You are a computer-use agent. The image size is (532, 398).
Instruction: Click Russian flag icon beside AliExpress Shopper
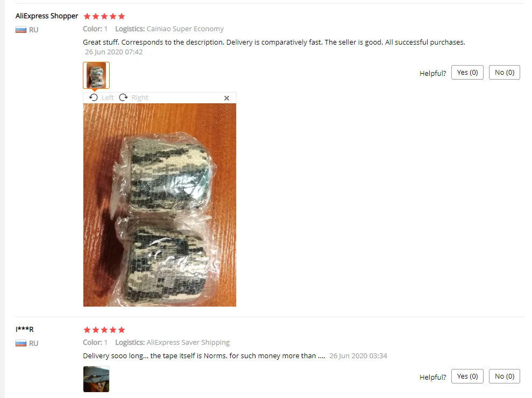pyautogui.click(x=20, y=30)
